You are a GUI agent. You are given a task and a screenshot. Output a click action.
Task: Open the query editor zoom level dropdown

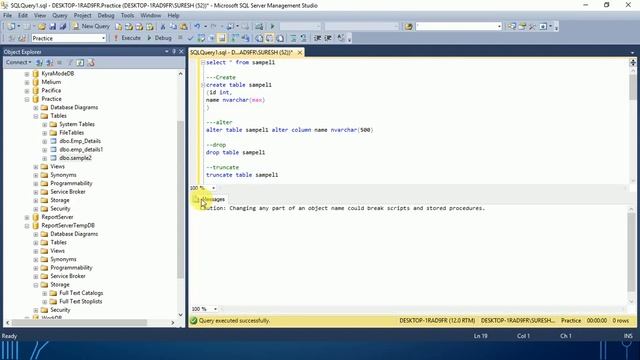click(x=213, y=188)
